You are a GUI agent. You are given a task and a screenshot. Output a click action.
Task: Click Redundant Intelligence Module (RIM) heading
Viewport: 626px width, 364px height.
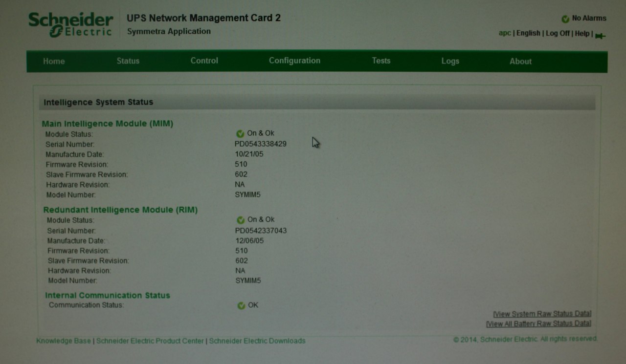121,210
